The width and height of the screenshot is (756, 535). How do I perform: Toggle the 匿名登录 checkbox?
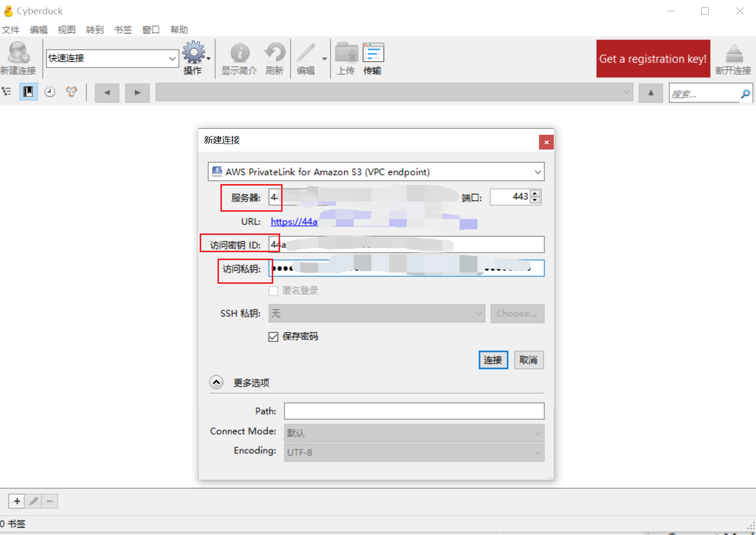click(x=273, y=291)
